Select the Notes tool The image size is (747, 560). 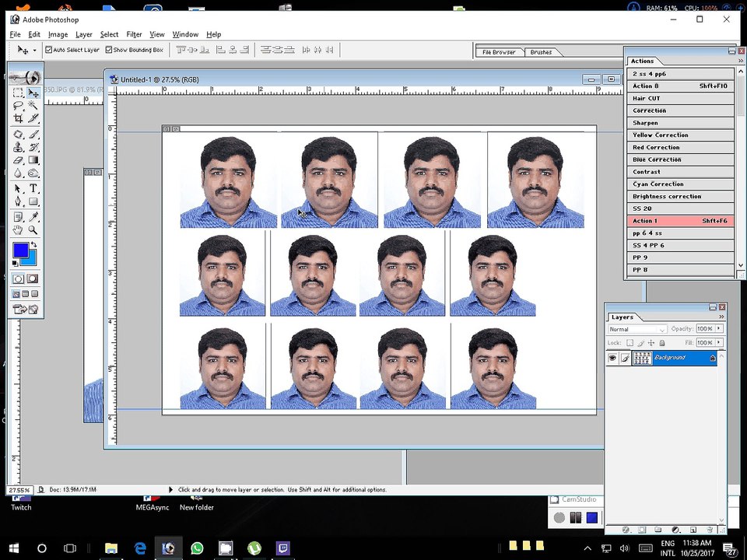18,217
